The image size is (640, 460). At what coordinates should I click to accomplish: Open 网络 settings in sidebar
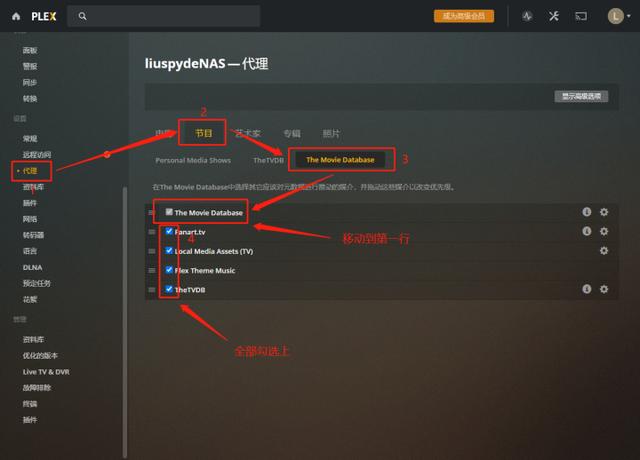tap(30, 219)
